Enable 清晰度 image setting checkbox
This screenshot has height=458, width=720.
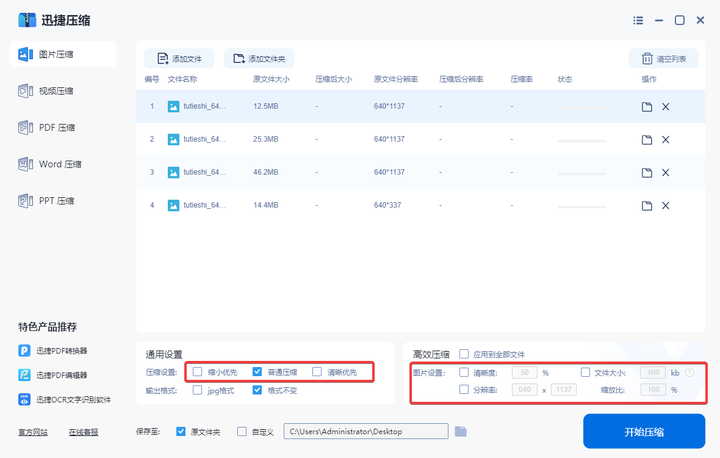[464, 372]
